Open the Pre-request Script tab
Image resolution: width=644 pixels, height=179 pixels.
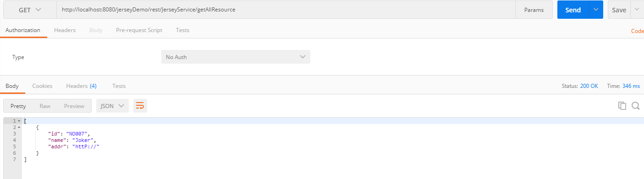pyautogui.click(x=139, y=30)
